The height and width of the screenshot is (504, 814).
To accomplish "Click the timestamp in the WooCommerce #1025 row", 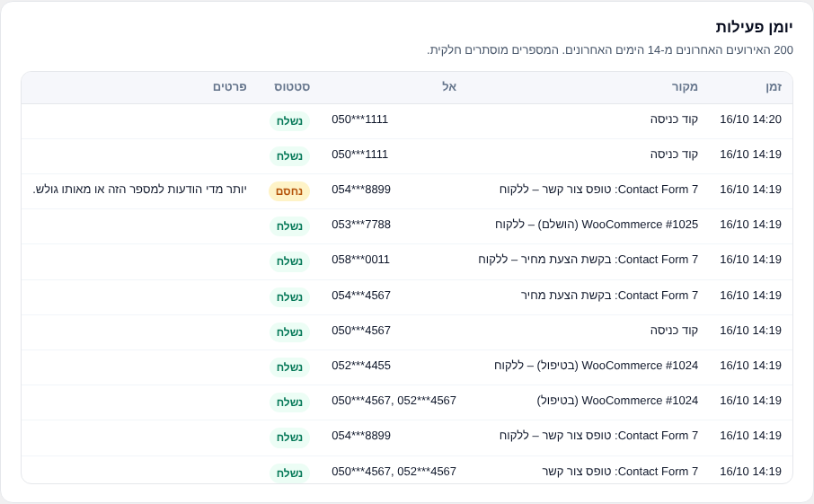I will (750, 225).
